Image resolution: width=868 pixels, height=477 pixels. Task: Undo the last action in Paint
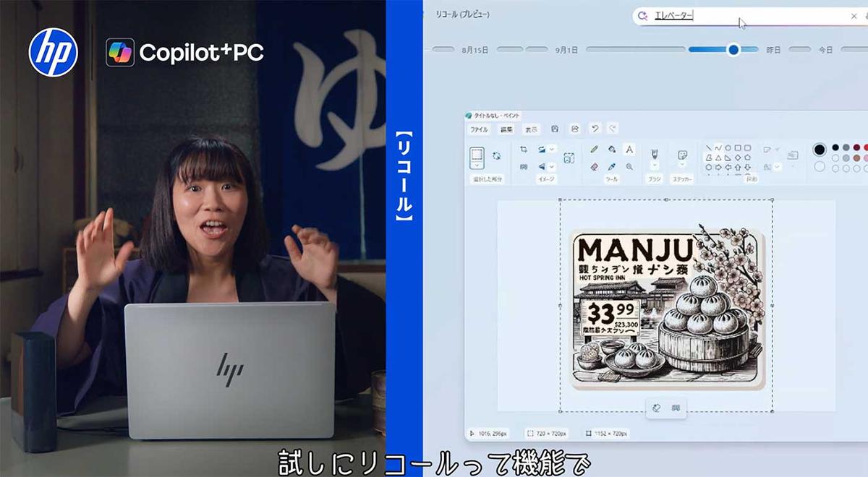595,129
